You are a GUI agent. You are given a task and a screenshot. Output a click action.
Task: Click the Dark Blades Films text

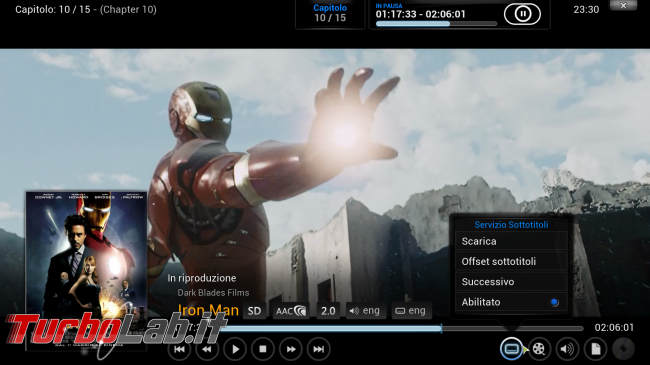[213, 293]
